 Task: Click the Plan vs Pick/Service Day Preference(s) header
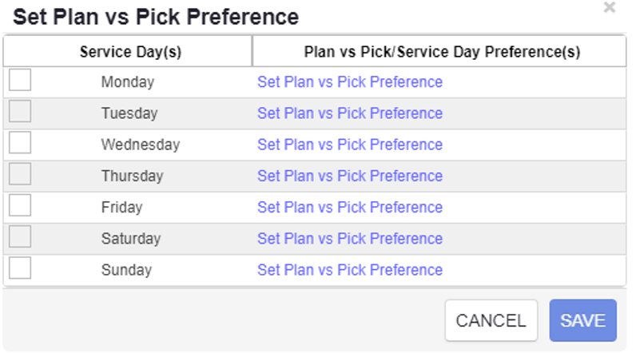pyautogui.click(x=441, y=52)
